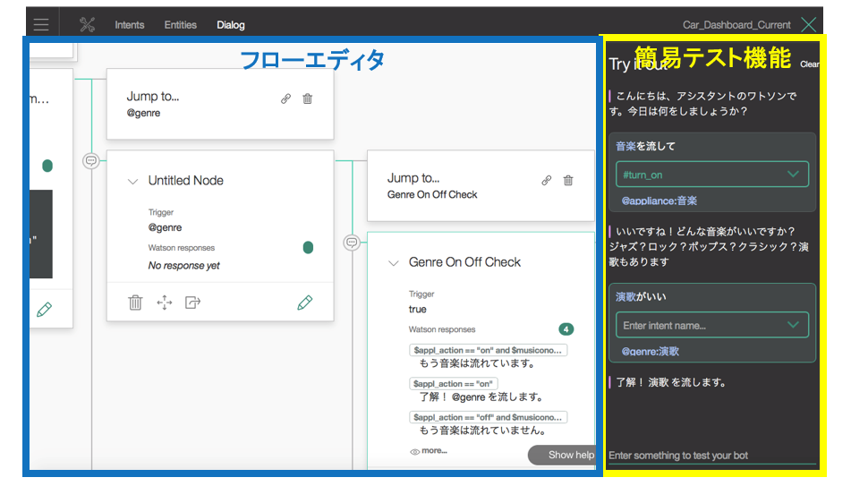Open the hamburger menu
Image resolution: width=868 pixels, height=486 pixels.
coord(41,24)
